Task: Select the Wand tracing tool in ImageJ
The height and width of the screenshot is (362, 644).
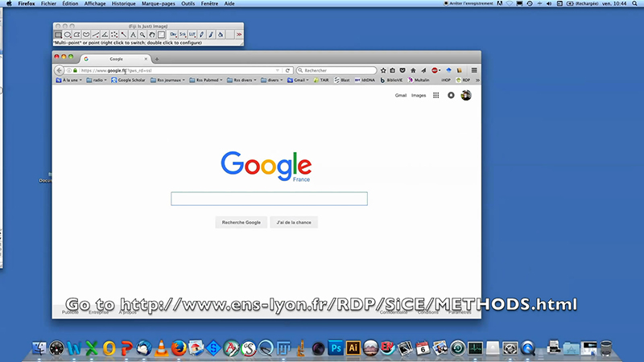Action: (x=124, y=35)
